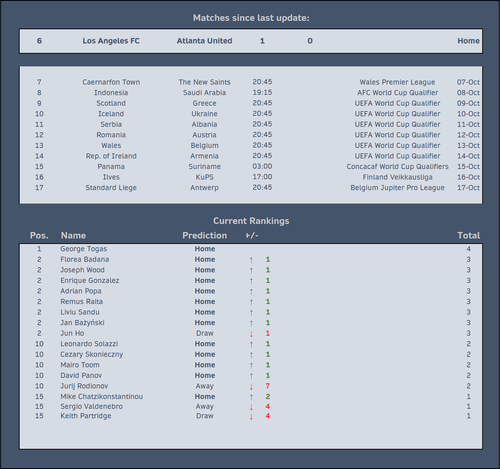The height and width of the screenshot is (469, 500).
Task: Select Mike Chatzikonstantinou in the rankings
Action: pos(102,397)
